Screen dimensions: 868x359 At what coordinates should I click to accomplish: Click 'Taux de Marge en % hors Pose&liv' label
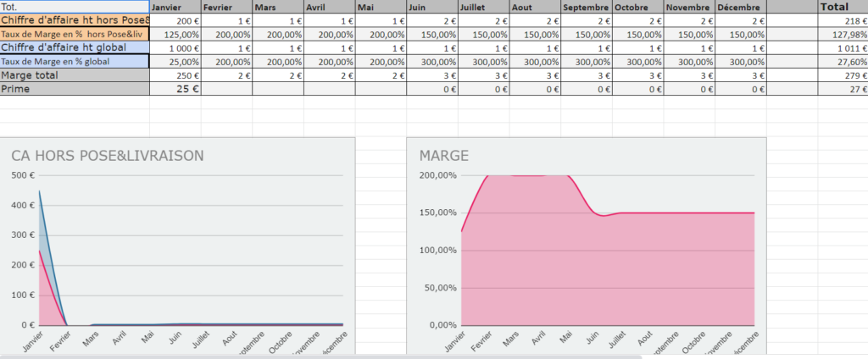click(x=75, y=34)
